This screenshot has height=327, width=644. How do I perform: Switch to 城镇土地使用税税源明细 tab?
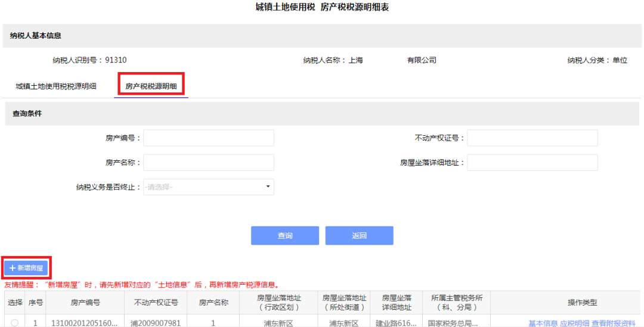[56, 86]
